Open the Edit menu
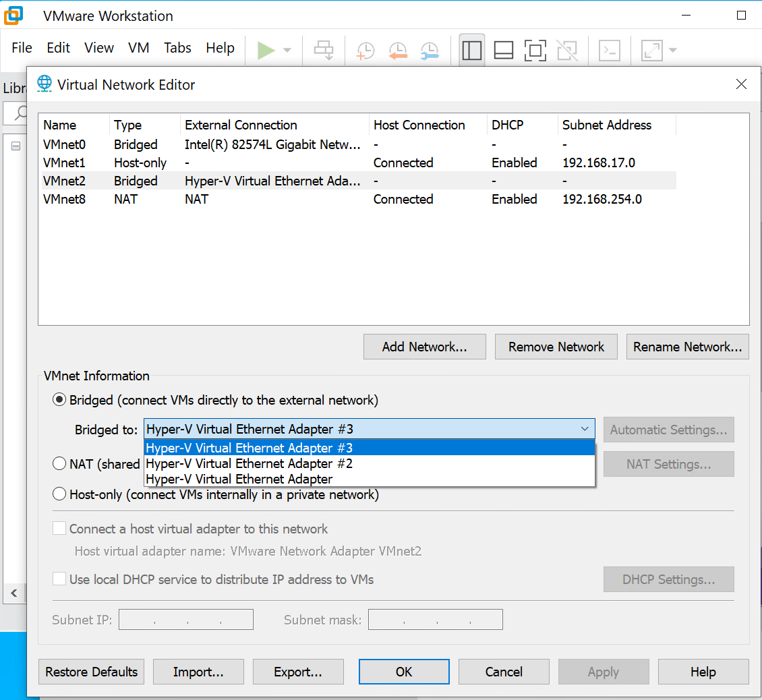The height and width of the screenshot is (700, 762). [58, 48]
